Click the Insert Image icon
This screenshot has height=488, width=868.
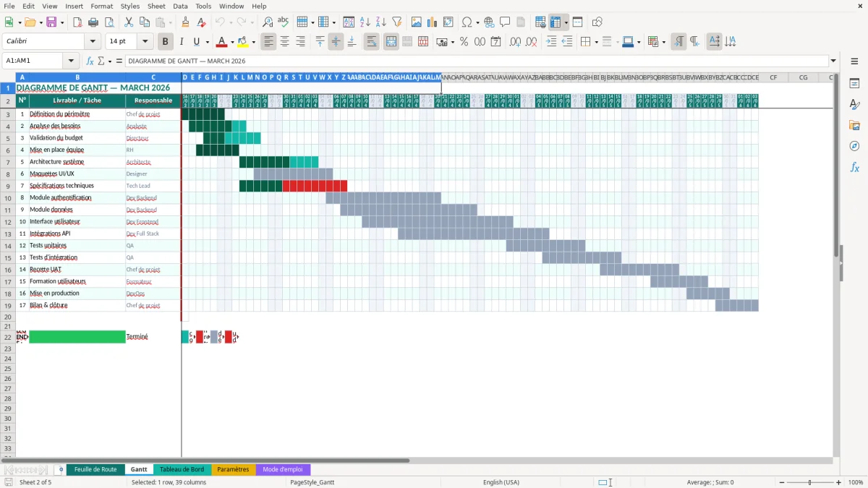tap(417, 22)
